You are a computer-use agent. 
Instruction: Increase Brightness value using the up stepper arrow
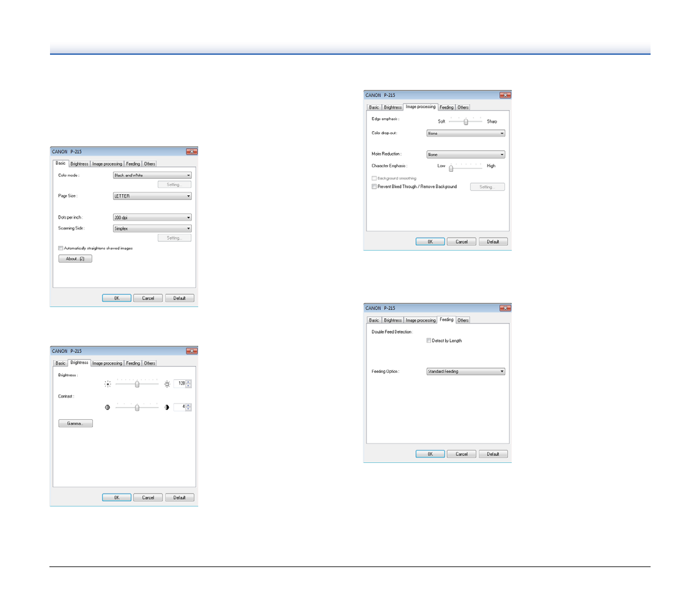coord(188,382)
